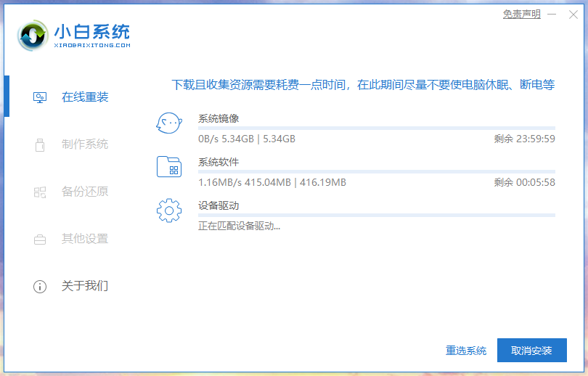588x376 pixels.
Task: Click the toolbox icon beside 其他设置
Action: point(40,239)
